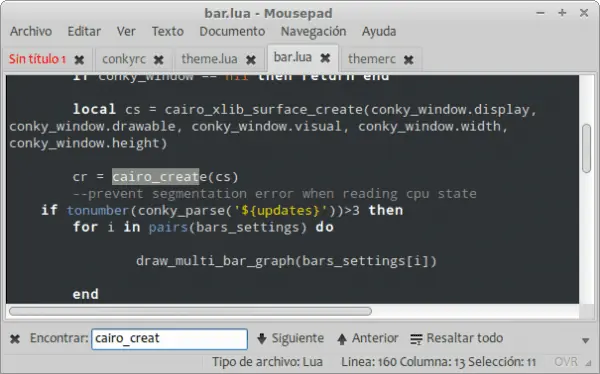Click the vertical scrollbar thumb
This screenshot has width=600, height=374.
click(x=586, y=149)
